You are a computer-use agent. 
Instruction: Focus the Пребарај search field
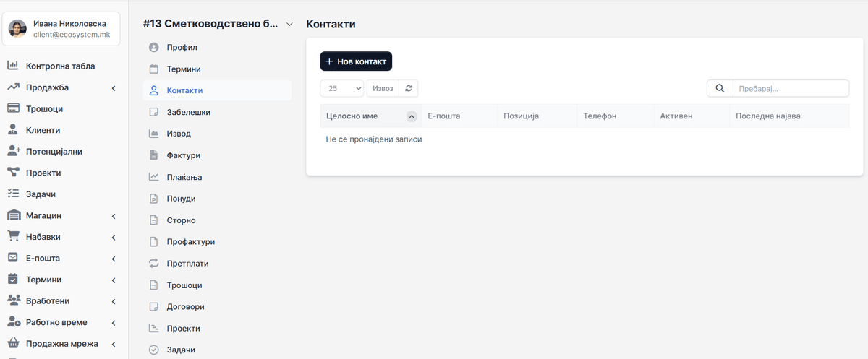pyautogui.click(x=791, y=88)
